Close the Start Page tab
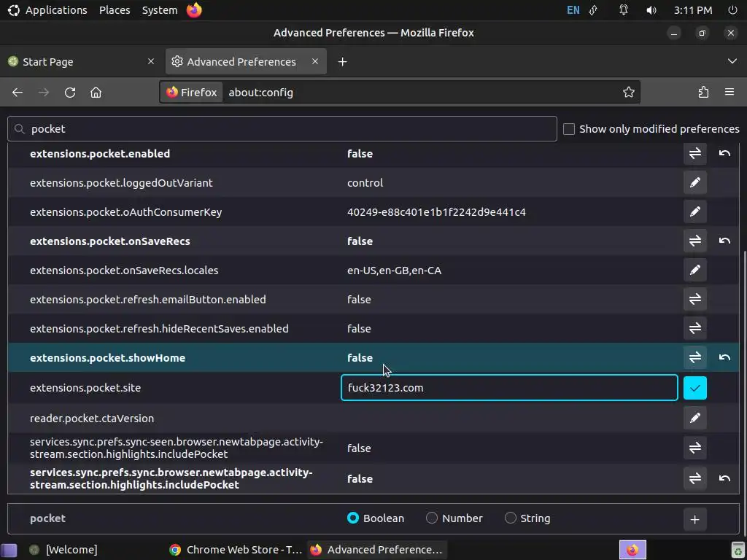The width and height of the screenshot is (747, 560). tap(151, 61)
